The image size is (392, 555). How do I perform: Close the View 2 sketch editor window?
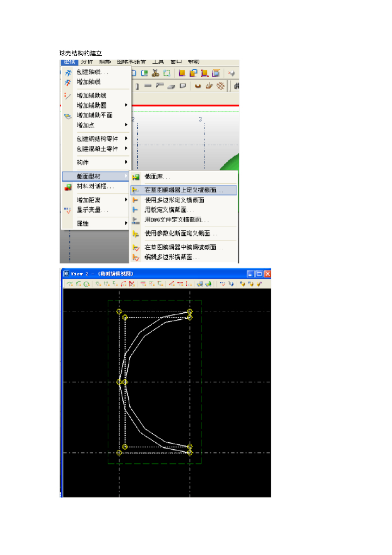pos(267,274)
